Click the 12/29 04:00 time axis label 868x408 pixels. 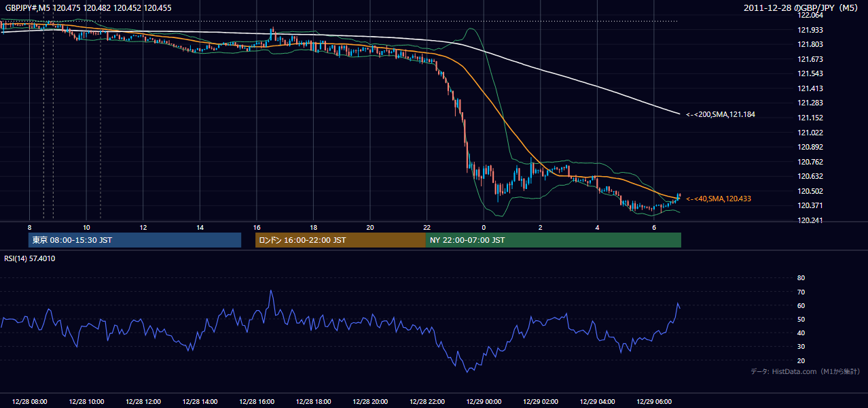tap(597, 402)
